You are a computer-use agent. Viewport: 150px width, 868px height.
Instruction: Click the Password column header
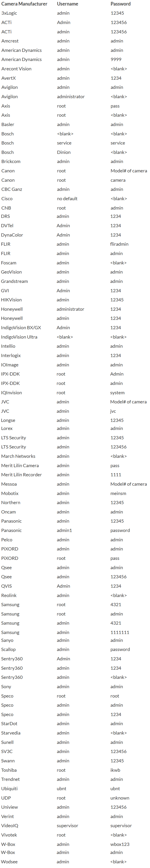coord(121,4)
